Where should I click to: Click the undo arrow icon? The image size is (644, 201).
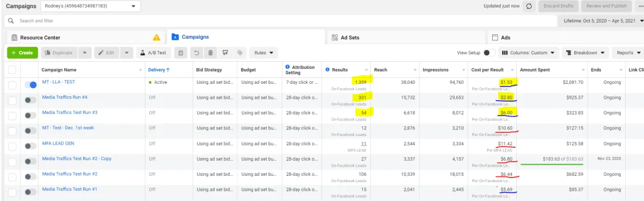point(196,53)
